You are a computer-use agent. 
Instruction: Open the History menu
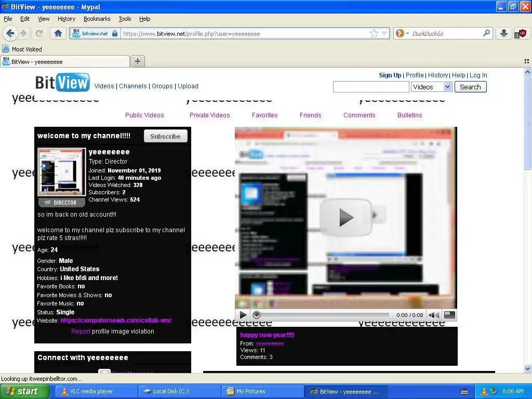[66, 19]
